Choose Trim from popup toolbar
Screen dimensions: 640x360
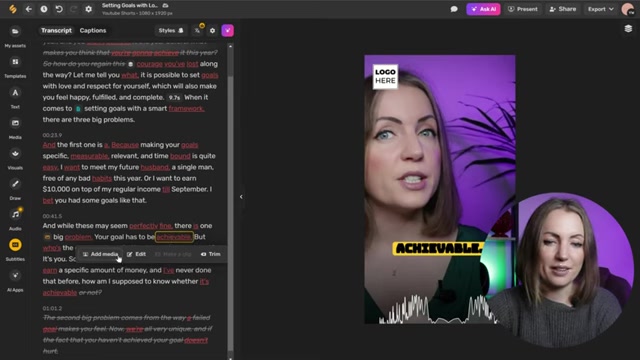(211, 254)
